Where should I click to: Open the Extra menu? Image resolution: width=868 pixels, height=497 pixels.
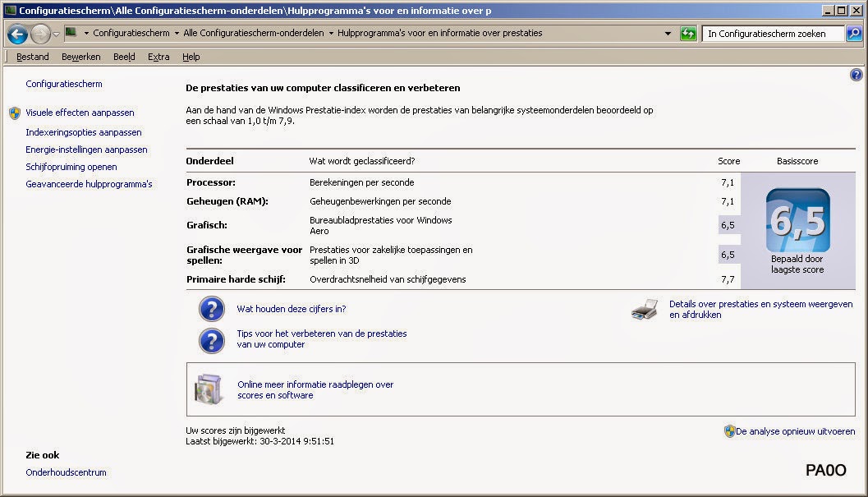point(158,57)
